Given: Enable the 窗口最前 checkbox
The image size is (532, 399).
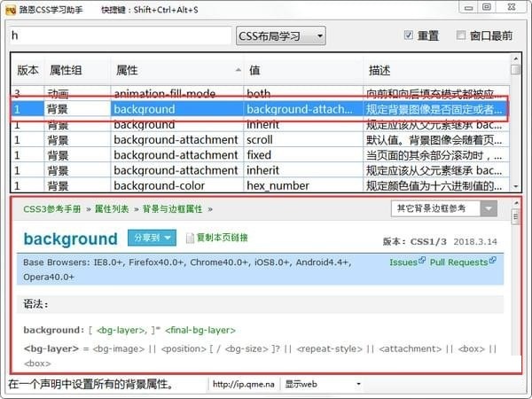Looking at the screenshot, I should [461, 35].
